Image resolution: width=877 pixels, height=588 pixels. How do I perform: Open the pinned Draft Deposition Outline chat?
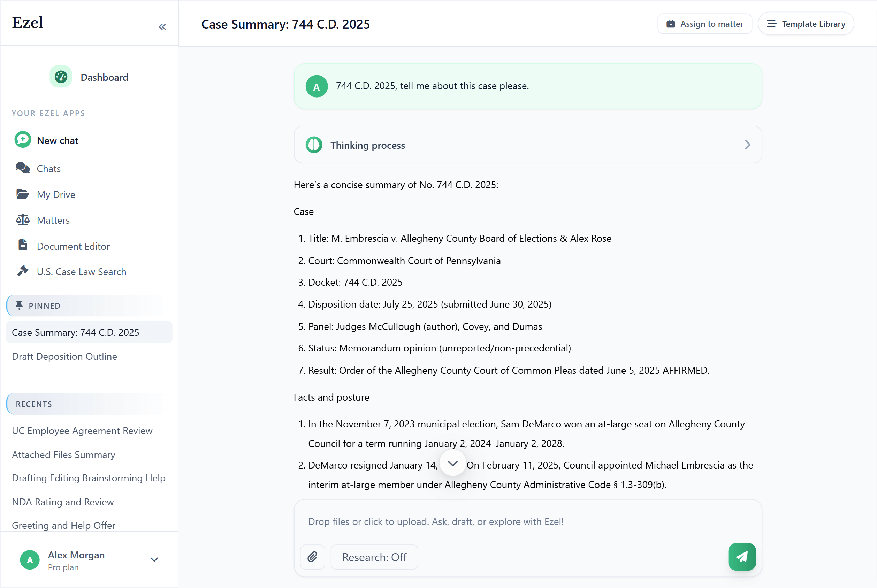coord(64,356)
